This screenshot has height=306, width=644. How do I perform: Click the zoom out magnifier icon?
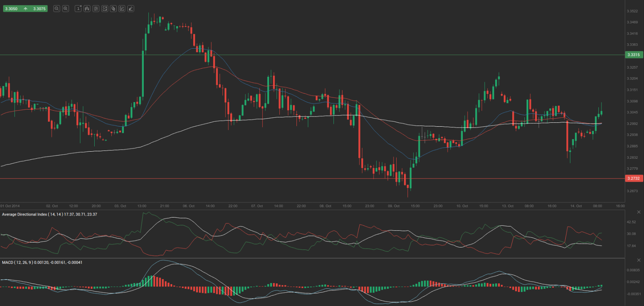(x=56, y=9)
